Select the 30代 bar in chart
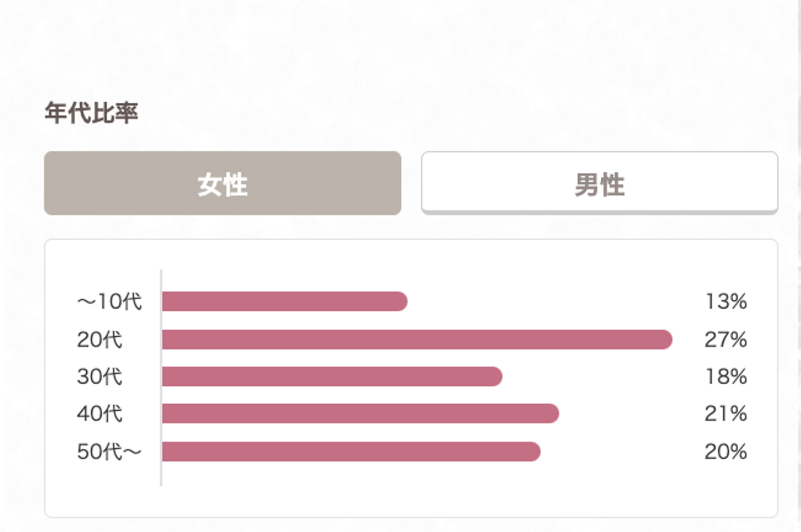Image resolution: width=801 pixels, height=532 pixels. [332, 376]
